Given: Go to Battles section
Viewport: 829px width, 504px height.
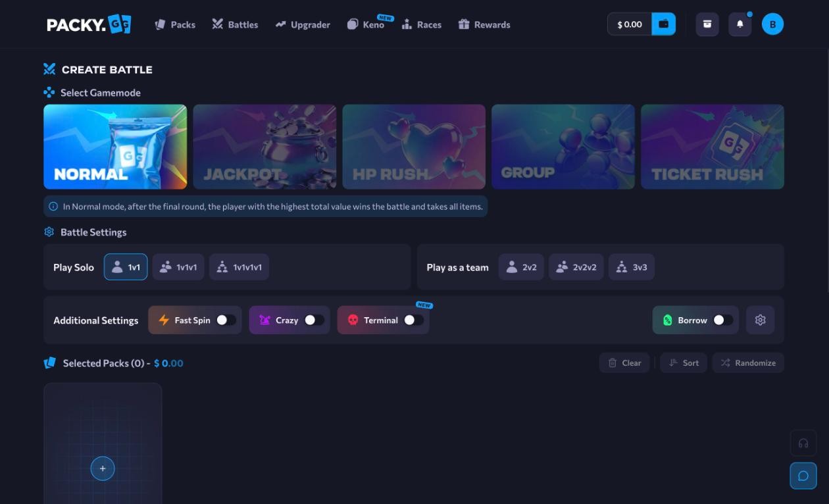Looking at the screenshot, I should click(x=235, y=24).
